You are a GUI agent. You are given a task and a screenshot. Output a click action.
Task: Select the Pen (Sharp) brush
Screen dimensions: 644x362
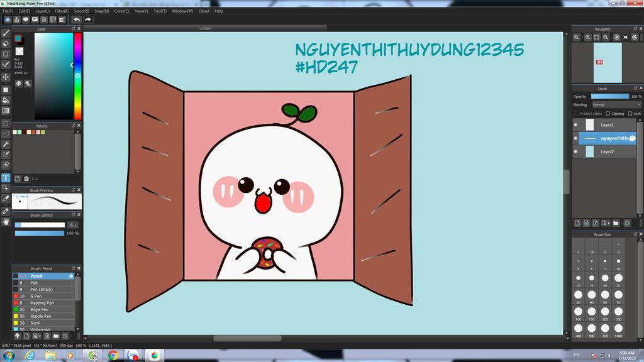(x=43, y=289)
